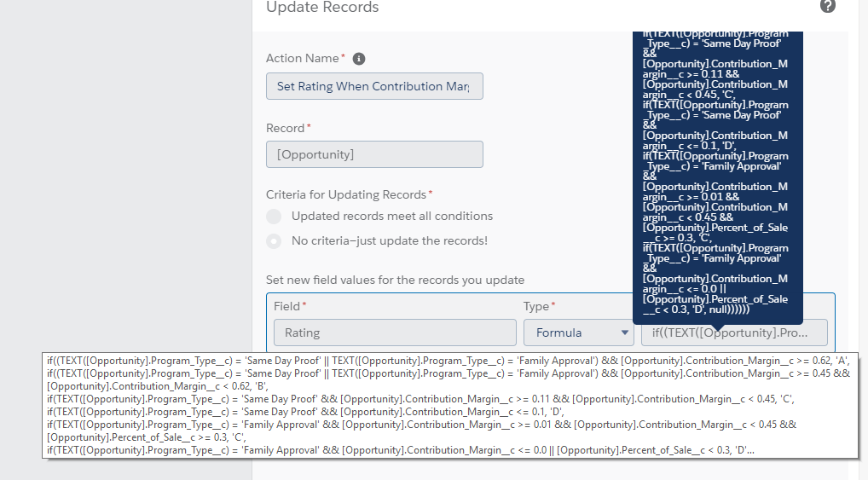Select the 'Field' column label
The height and width of the screenshot is (480, 868).
coord(286,306)
